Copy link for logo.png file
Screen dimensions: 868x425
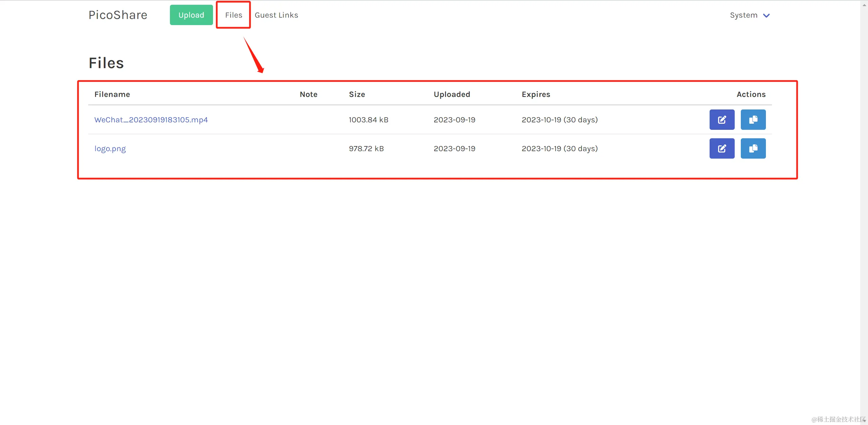753,148
